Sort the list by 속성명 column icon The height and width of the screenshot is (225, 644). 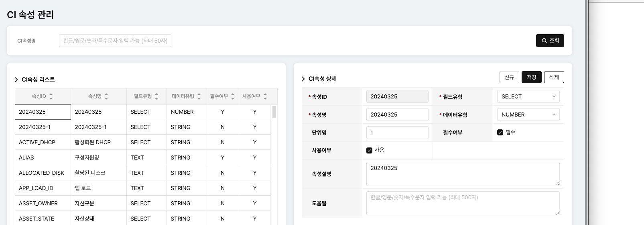[x=106, y=96]
